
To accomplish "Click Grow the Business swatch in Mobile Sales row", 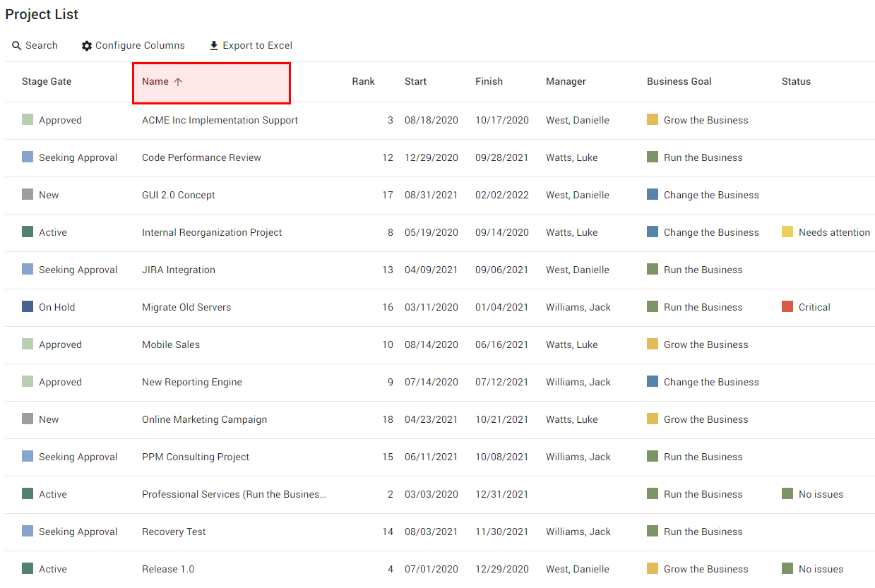I will (x=653, y=344).
